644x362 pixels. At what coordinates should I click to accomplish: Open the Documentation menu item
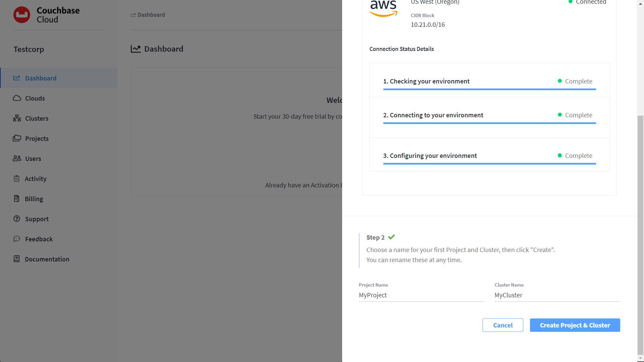click(47, 259)
